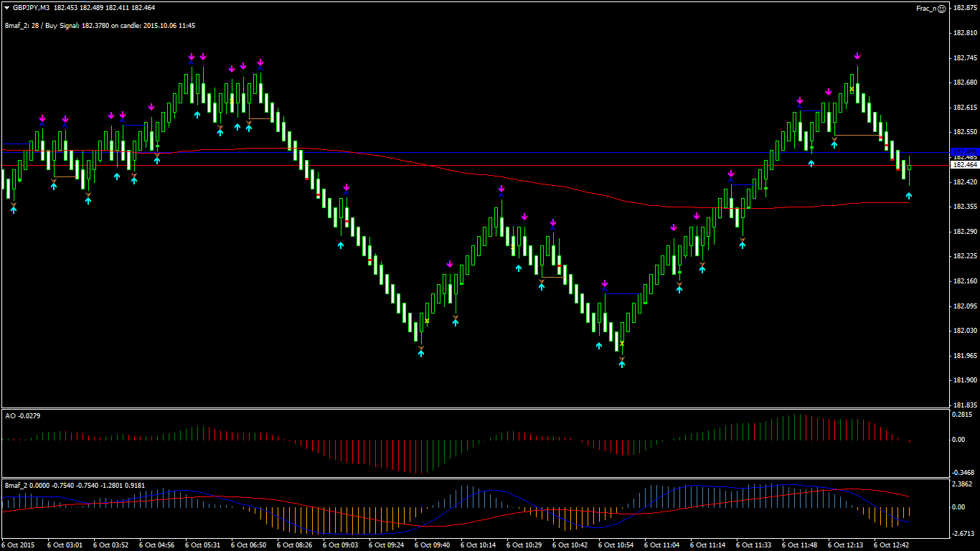Click the '6 Oct 11:33' time axis label

[754, 545]
